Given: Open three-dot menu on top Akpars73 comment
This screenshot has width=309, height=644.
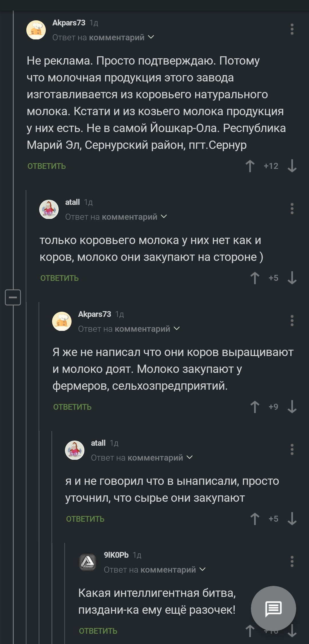Looking at the screenshot, I should [292, 29].
